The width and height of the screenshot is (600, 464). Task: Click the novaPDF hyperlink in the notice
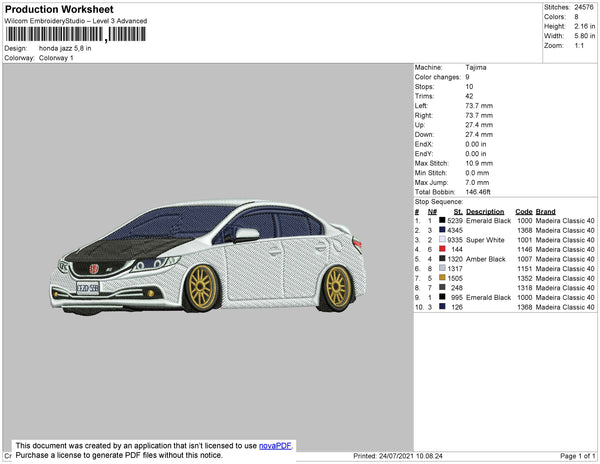[x=276, y=445]
